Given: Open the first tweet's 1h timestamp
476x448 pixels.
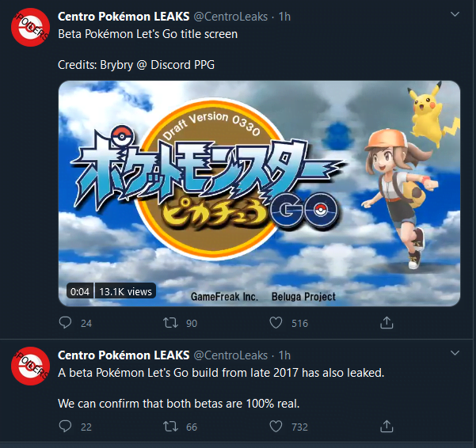Looking at the screenshot, I should [284, 17].
